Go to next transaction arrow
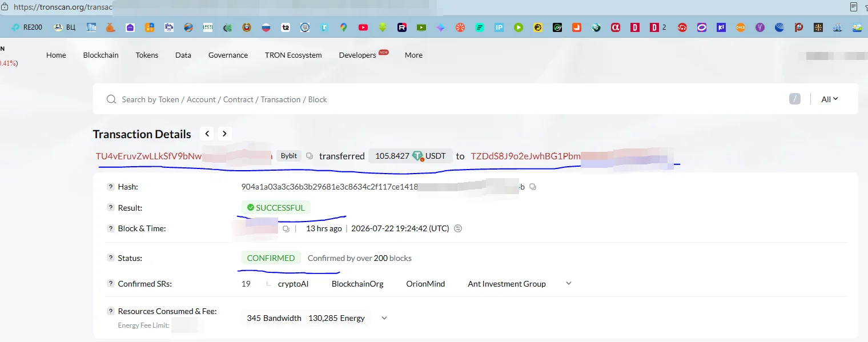868x342 pixels. click(225, 134)
